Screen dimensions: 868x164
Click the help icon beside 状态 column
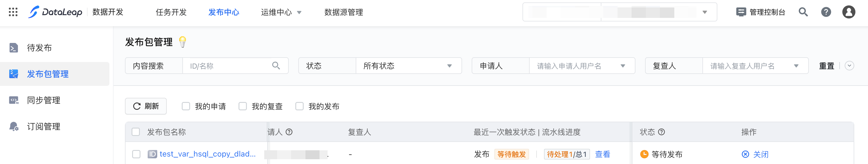click(x=661, y=132)
